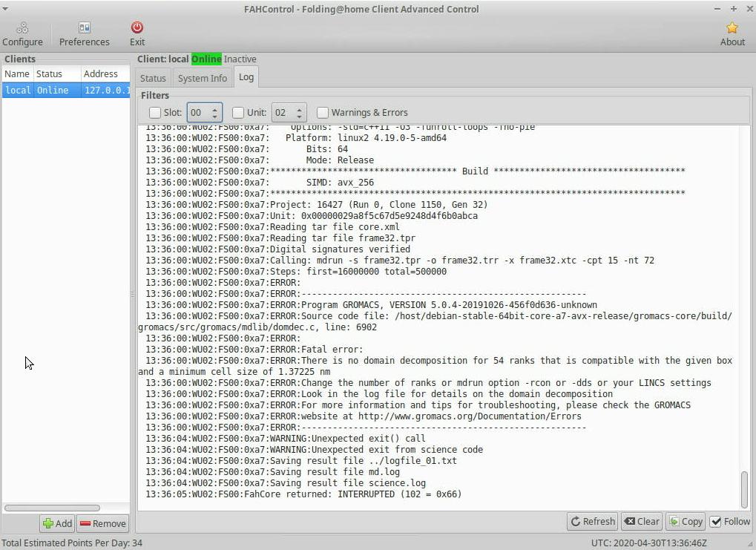Click the 'SIMD: avx_256' log line

pos(260,183)
